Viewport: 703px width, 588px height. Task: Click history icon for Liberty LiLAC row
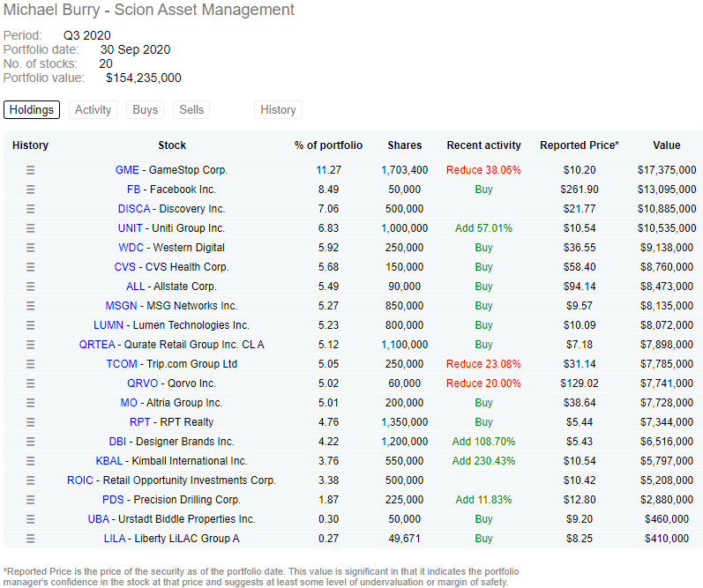point(30,539)
